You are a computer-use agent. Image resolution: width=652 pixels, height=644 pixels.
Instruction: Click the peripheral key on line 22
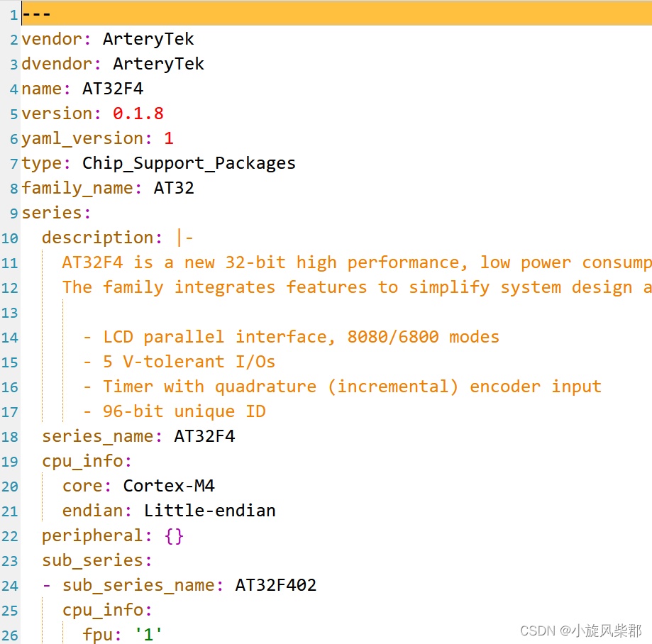click(93, 535)
